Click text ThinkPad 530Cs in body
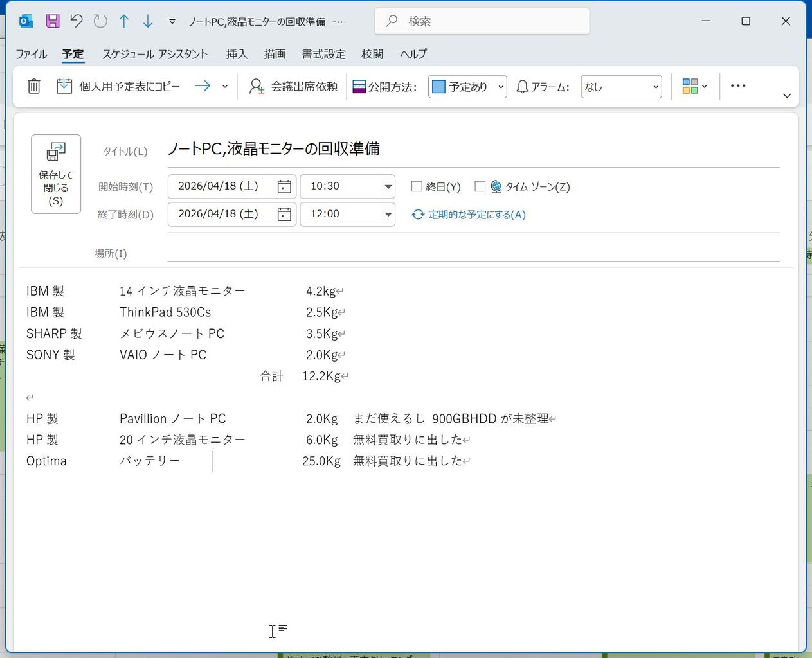Screen dimensions: 812x658 (165, 312)
